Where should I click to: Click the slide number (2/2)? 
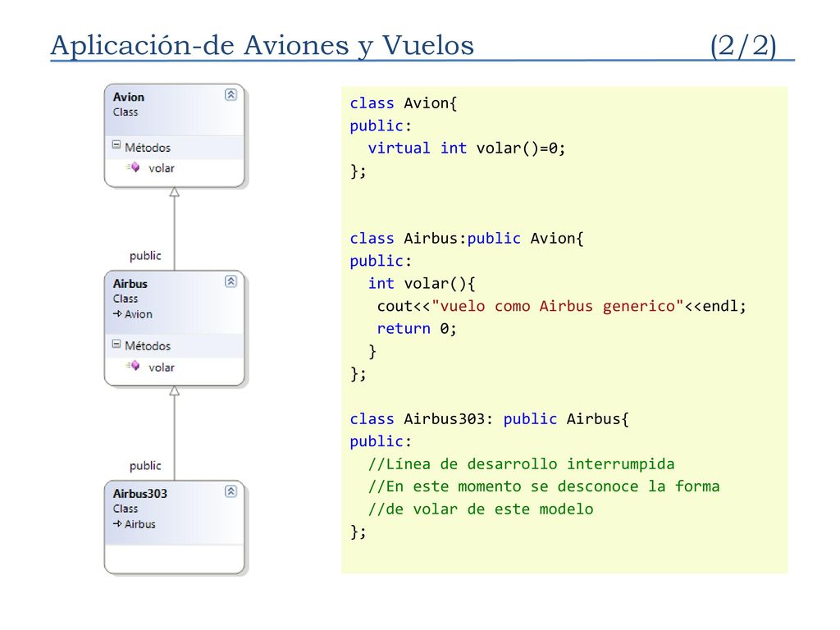coord(743,46)
